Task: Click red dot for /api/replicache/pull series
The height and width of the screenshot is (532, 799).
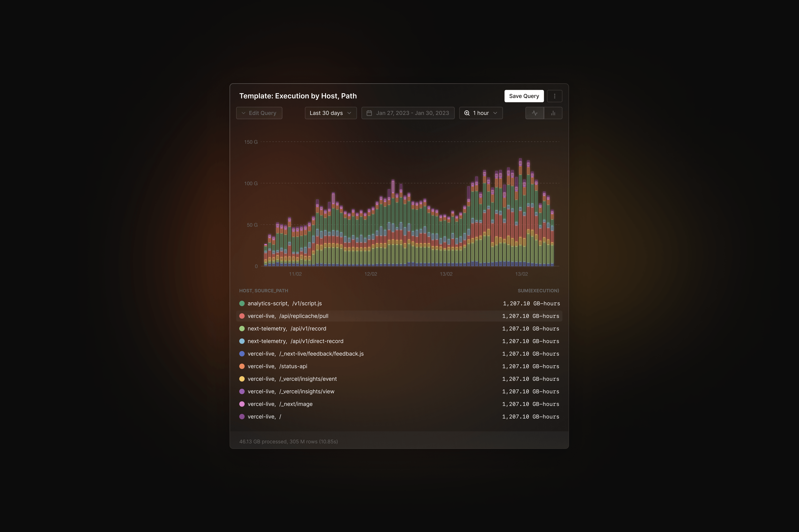Action: tap(242, 316)
